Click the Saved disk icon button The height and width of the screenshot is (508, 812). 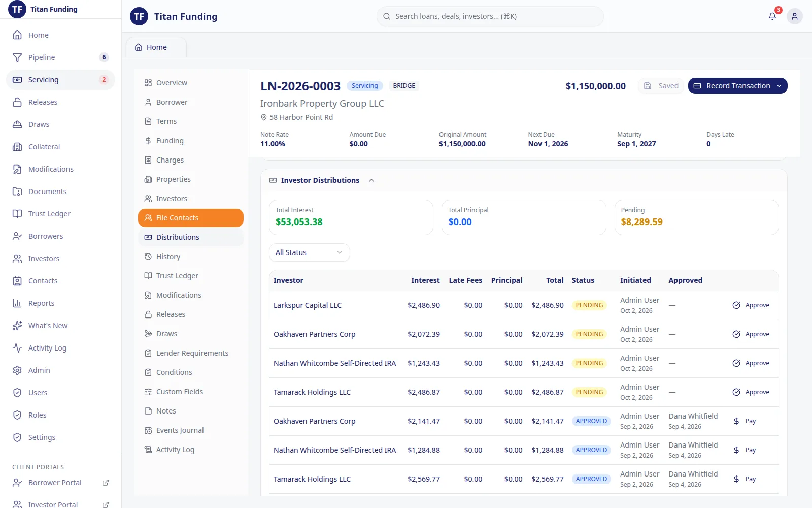click(661, 86)
